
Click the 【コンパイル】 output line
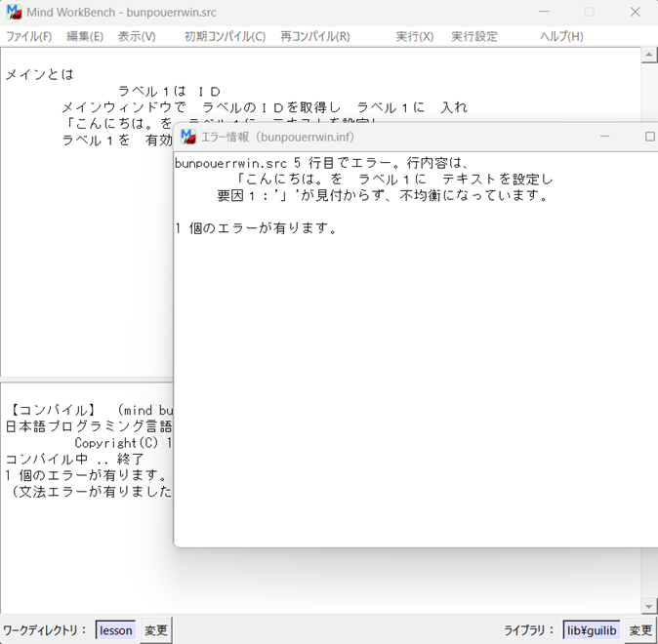(x=90, y=410)
